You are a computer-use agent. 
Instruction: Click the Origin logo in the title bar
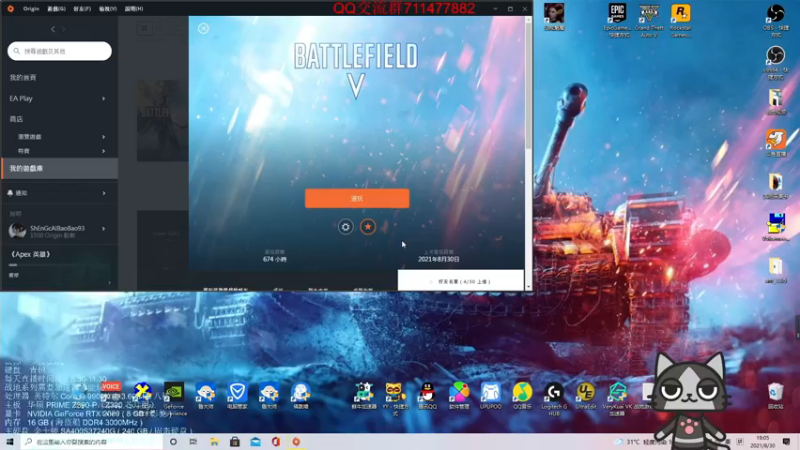click(10, 9)
